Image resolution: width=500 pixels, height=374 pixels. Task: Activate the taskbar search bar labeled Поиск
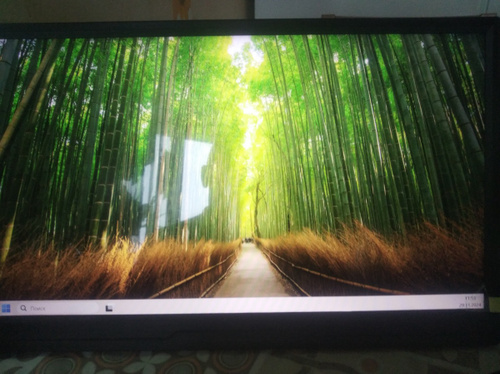click(x=57, y=308)
